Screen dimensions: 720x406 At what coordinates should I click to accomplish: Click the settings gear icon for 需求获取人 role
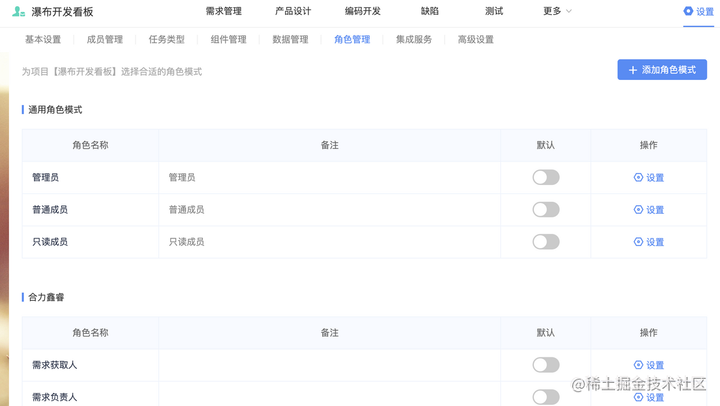(x=638, y=365)
